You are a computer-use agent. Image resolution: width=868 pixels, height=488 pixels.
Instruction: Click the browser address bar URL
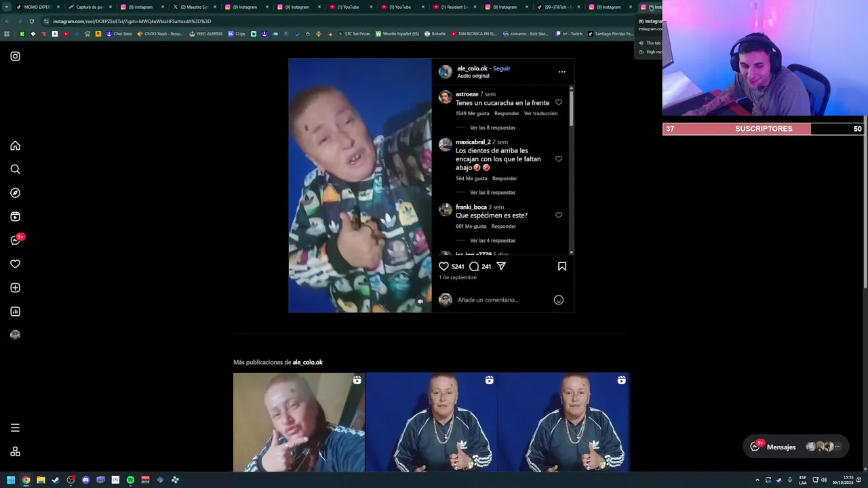pyautogui.click(x=132, y=21)
